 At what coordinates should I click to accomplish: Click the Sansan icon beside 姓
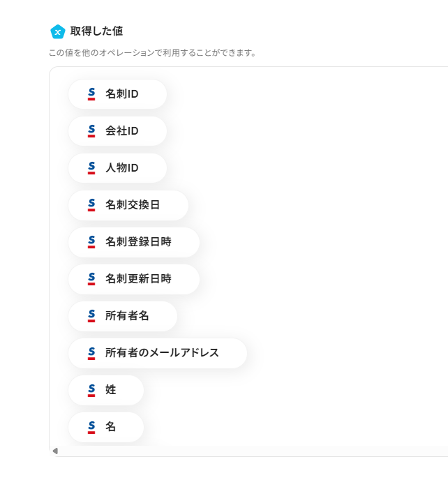pyautogui.click(x=91, y=390)
